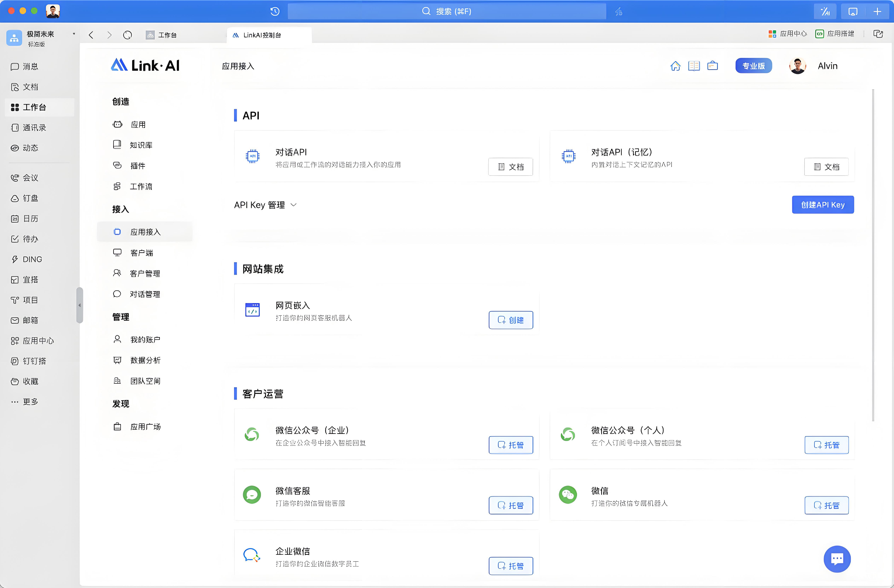Open 通讯录 in the DingTalk sidebar

pos(28,128)
